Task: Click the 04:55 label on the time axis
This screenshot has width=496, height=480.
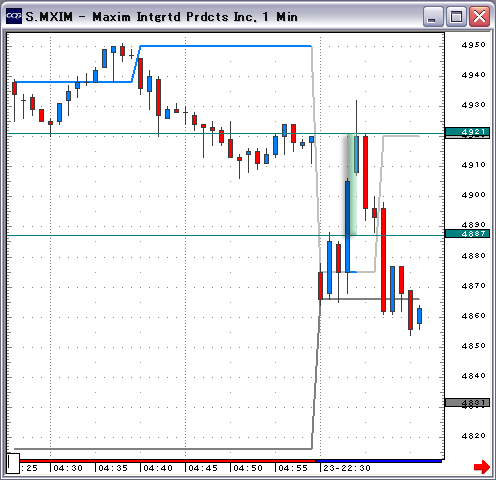Action: coord(293,468)
